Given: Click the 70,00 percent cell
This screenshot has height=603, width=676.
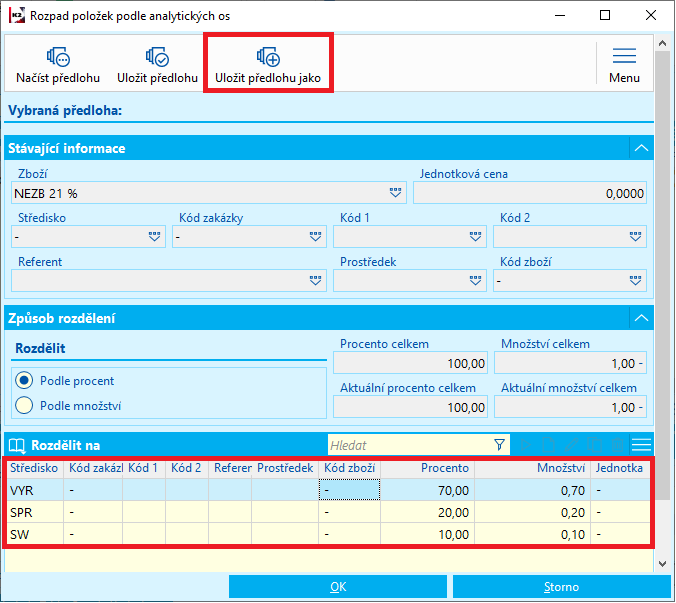Looking at the screenshot, I should 428,490.
